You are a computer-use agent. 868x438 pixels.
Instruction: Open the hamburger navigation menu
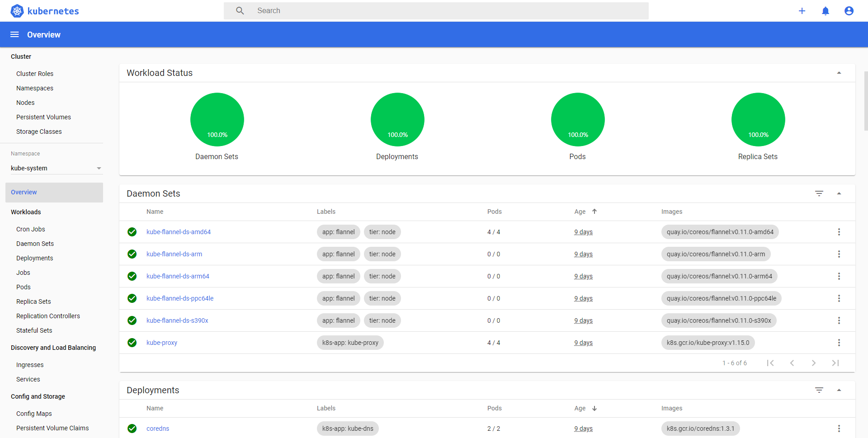click(14, 35)
